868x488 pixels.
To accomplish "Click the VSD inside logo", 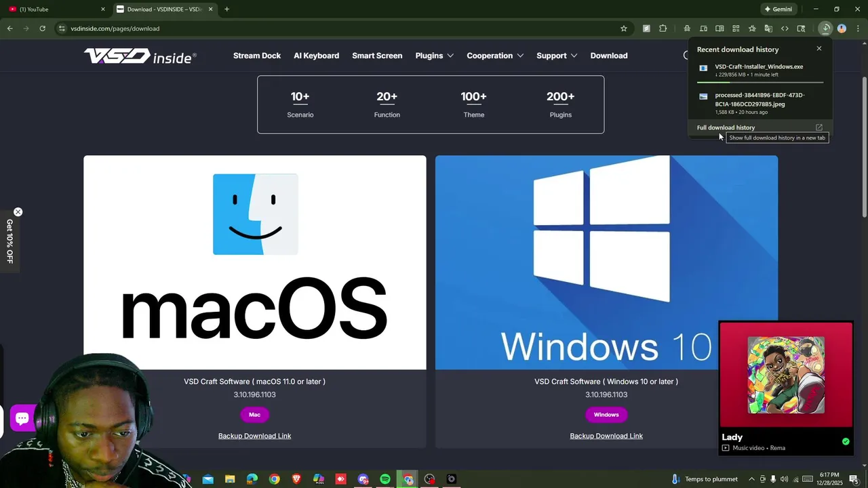I will coord(140,56).
